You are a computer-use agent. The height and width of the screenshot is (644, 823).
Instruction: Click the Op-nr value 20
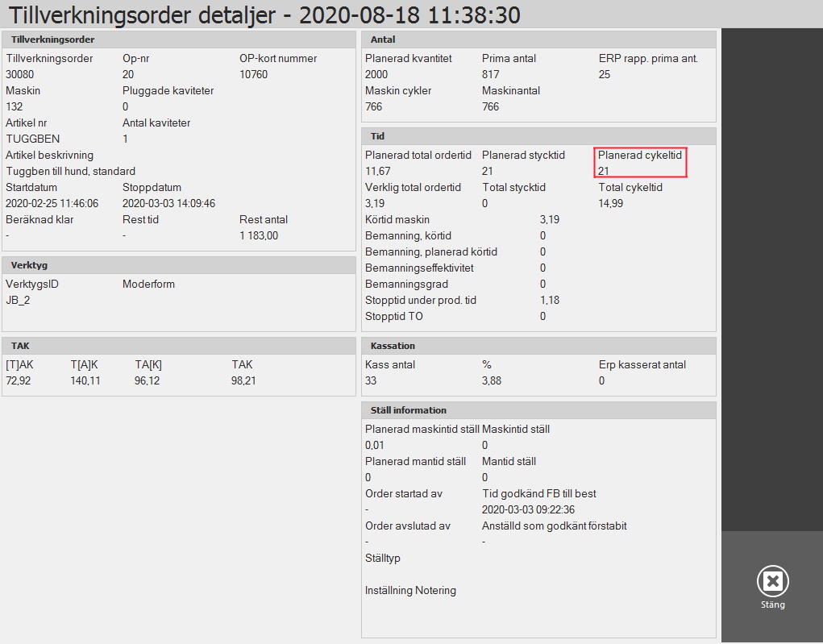point(128,74)
